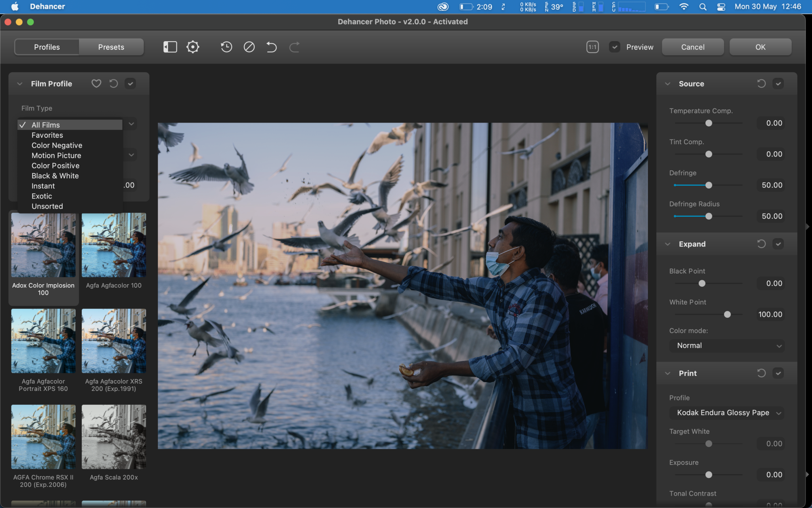Disable the Film Profile section checkbox
The image size is (812, 508).
[x=130, y=83]
